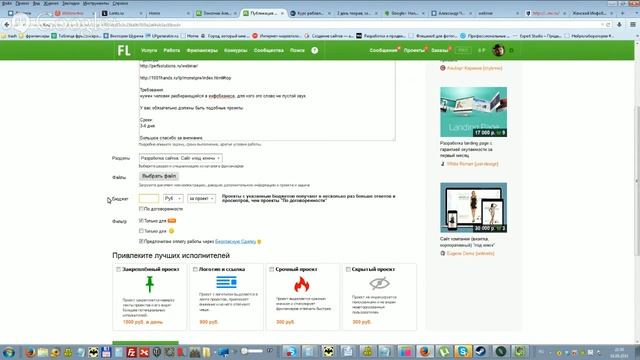Click the PRO account button in header
The height and width of the screenshot is (360, 640).
[x=463, y=50]
